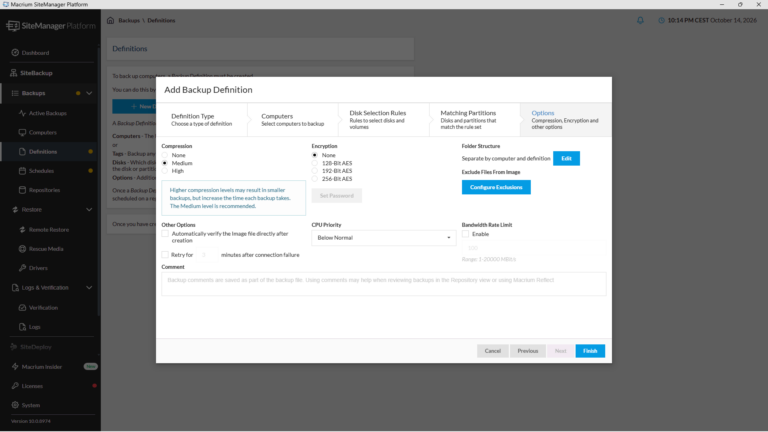Go to Matching Partitions step
The width and height of the screenshot is (768, 432).
point(475,120)
